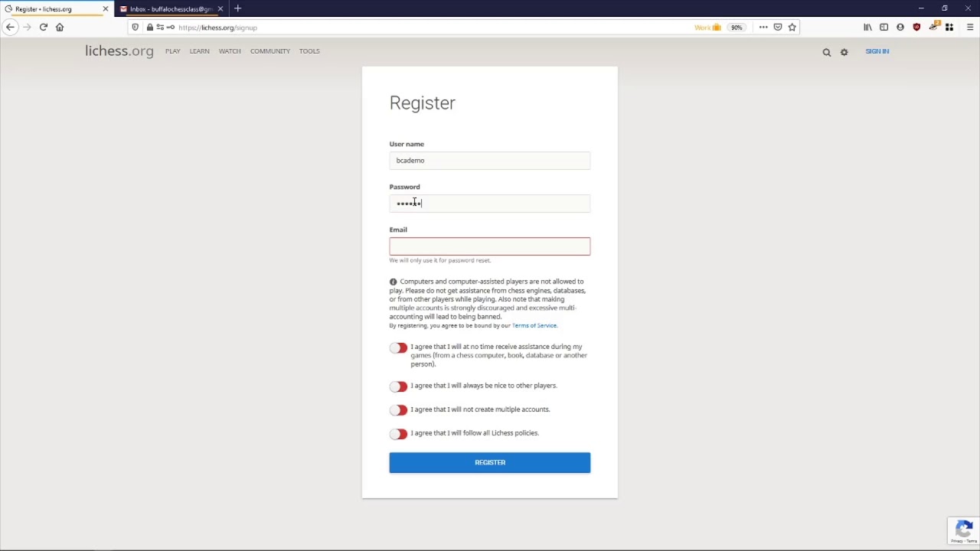This screenshot has width=980, height=551.
Task: Open uBlock Origin shield extension
Action: (916, 28)
